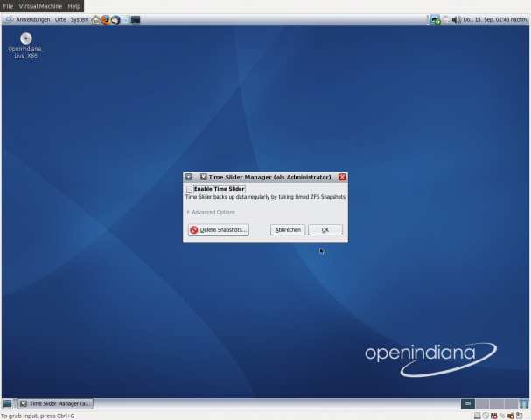Launch Firefox from the top panel

tap(106, 19)
